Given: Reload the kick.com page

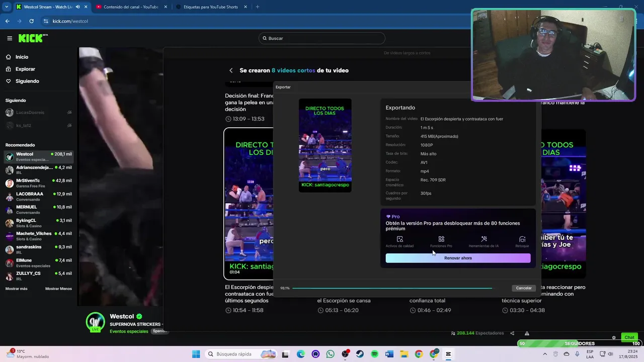Looking at the screenshot, I should [x=31, y=21].
